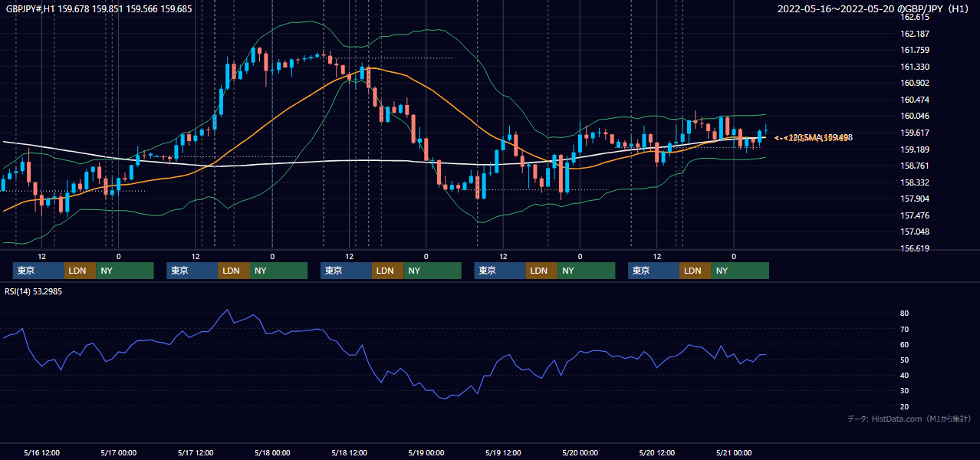Click price axis label 158.761
980x460 pixels.
914,166
